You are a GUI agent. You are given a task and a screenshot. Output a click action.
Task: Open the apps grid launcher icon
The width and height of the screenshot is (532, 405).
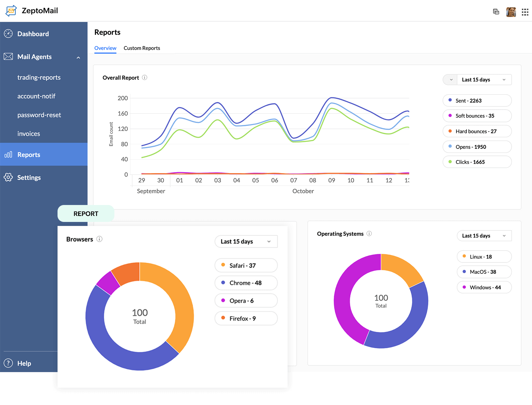click(x=525, y=12)
